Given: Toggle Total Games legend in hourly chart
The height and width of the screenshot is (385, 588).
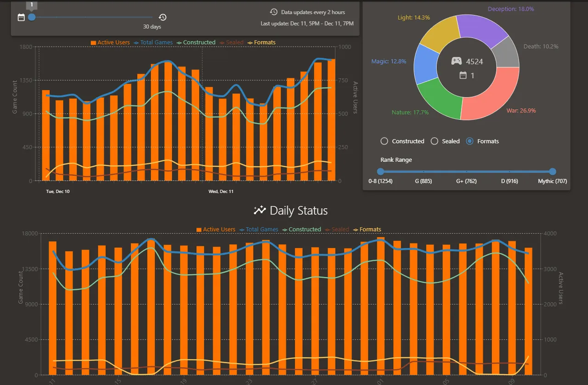Looking at the screenshot, I should 153,42.
